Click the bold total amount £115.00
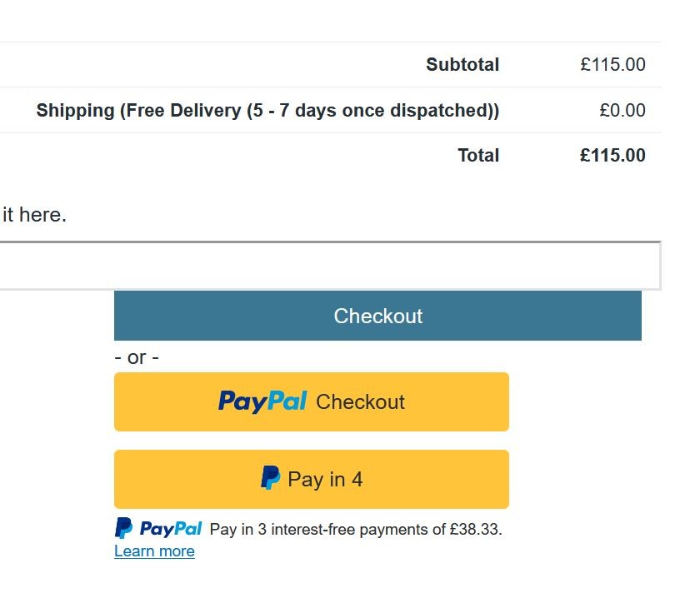 pyautogui.click(x=612, y=156)
